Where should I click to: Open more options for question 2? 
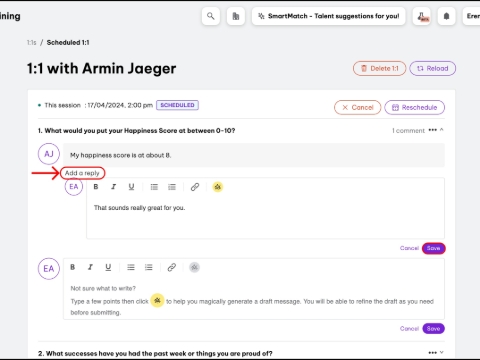[x=432, y=352]
